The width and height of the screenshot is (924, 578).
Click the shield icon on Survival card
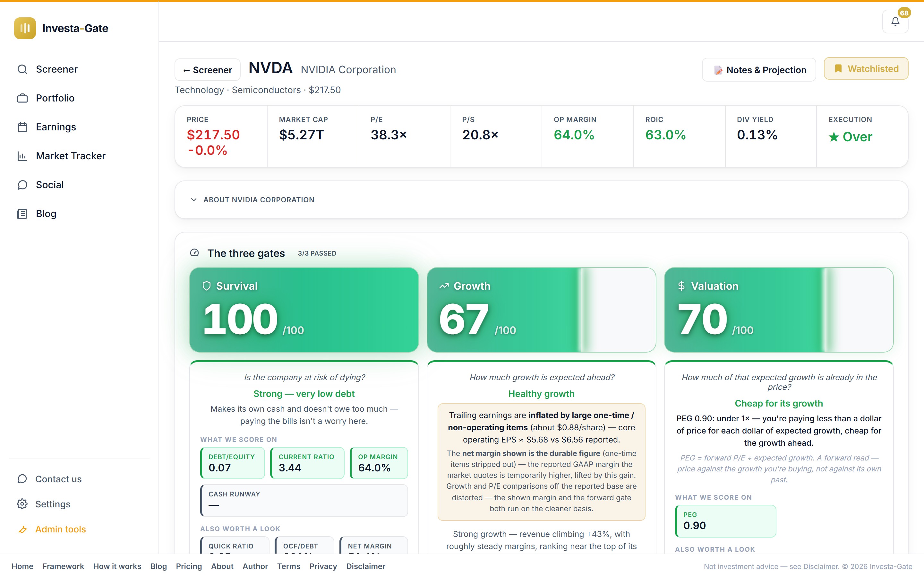(207, 286)
